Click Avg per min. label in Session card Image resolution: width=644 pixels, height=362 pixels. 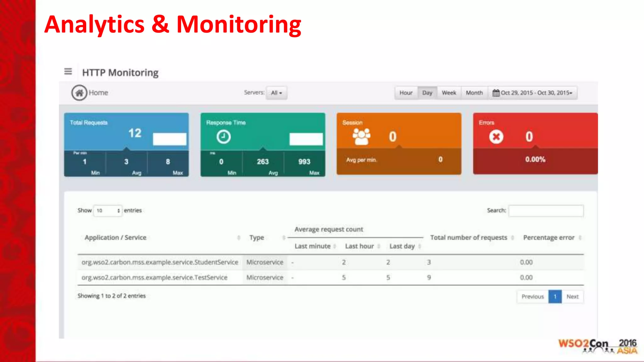[361, 160]
